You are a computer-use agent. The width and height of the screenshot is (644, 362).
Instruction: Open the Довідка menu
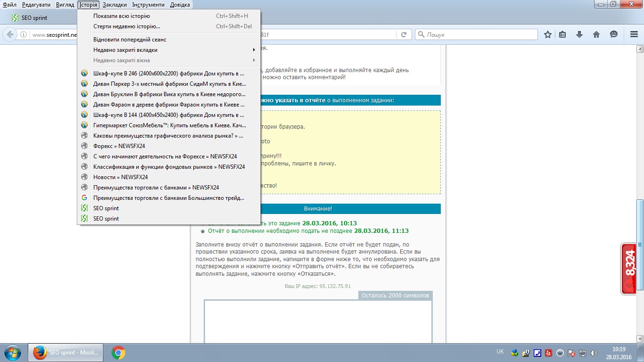pyautogui.click(x=180, y=5)
